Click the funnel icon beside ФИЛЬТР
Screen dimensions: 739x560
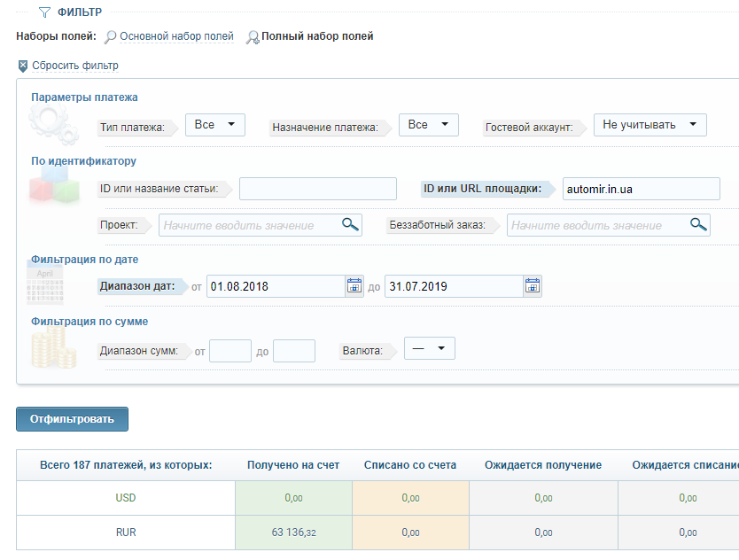point(44,12)
